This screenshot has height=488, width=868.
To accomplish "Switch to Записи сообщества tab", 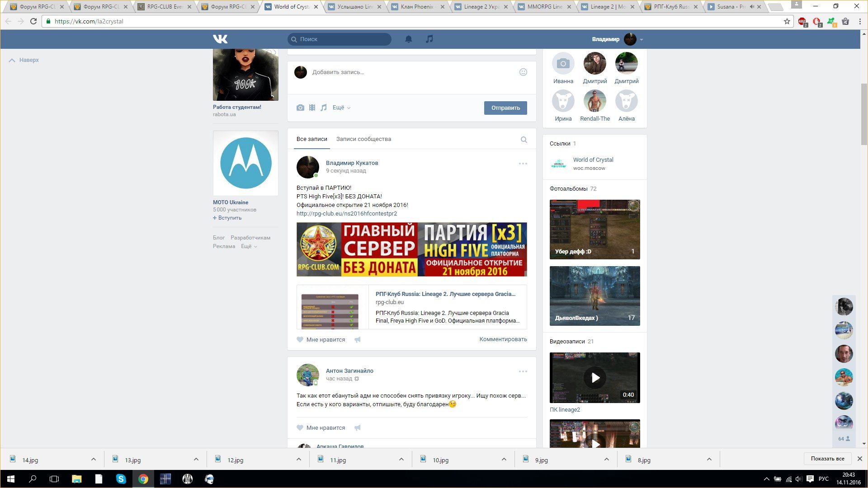I will pos(363,139).
